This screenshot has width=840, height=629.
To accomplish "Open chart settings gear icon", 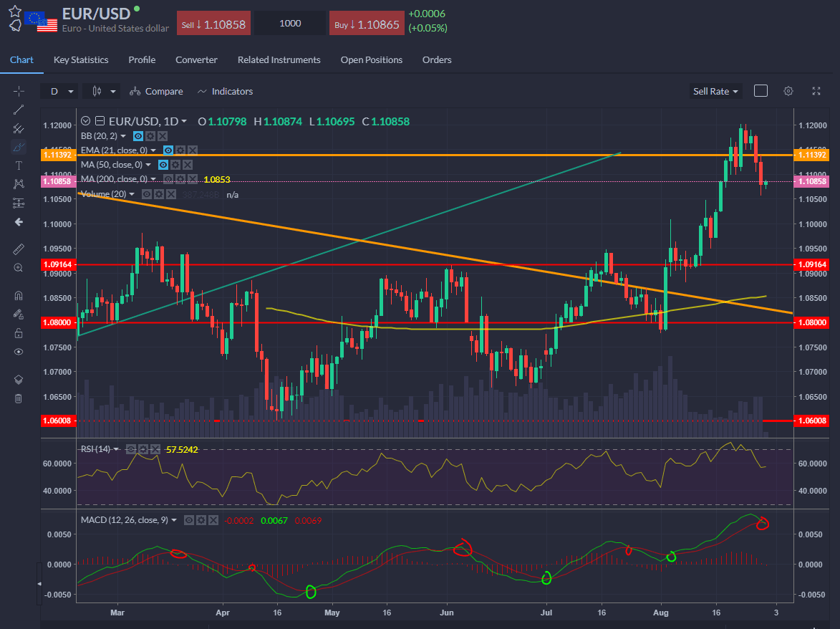I will point(788,91).
